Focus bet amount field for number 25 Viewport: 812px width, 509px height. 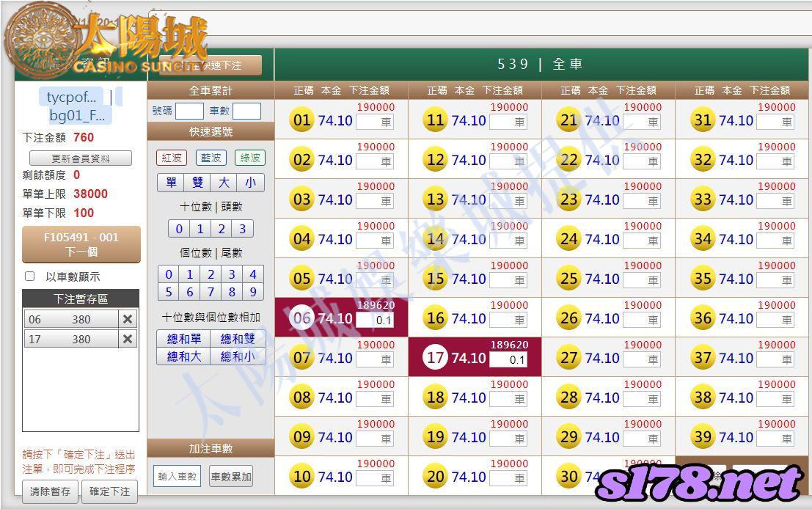pos(642,280)
